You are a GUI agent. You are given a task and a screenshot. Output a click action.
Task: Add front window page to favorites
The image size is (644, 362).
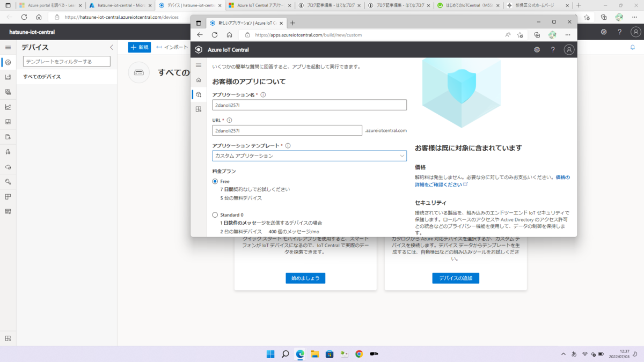click(x=520, y=35)
